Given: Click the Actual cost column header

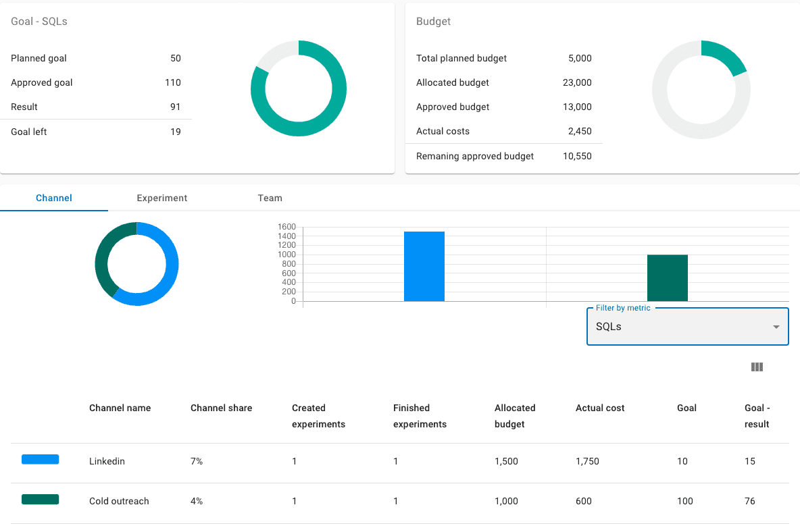Looking at the screenshot, I should [600, 408].
